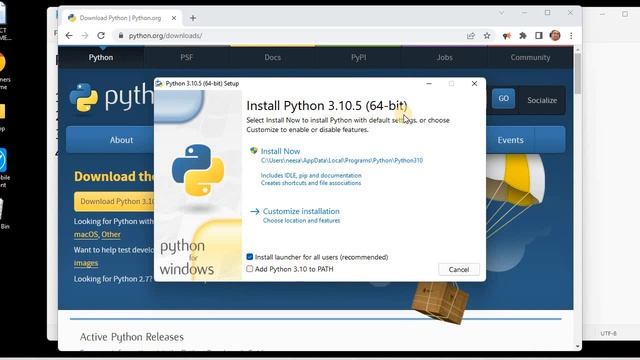Minimize the Python Setup dialog

(x=429, y=83)
